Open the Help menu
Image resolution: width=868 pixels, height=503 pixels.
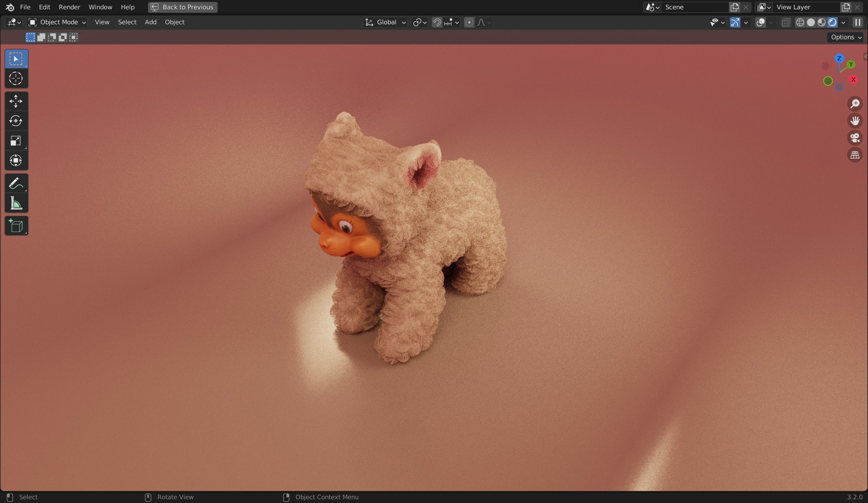127,7
